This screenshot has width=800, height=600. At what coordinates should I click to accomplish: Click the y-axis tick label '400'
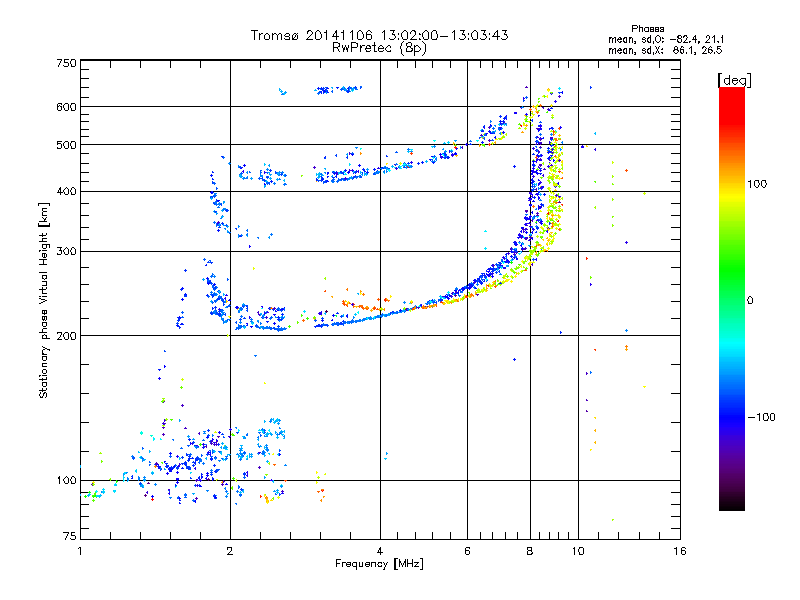pyautogui.click(x=66, y=191)
